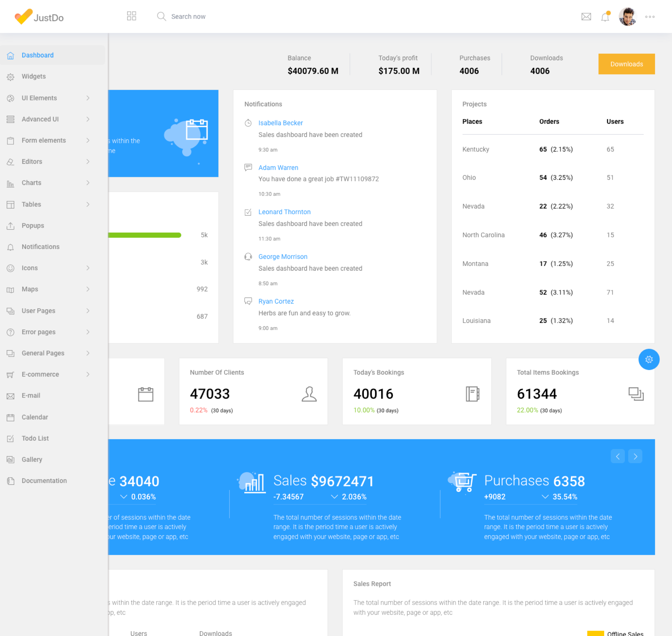This screenshot has width=672, height=636.
Task: Click the mail envelope icon in header
Action: point(586,17)
